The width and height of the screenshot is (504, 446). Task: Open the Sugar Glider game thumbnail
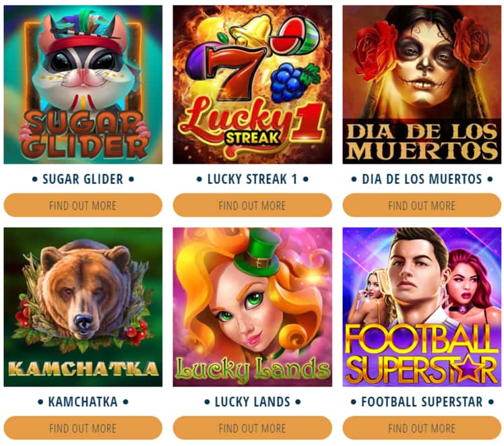click(83, 84)
